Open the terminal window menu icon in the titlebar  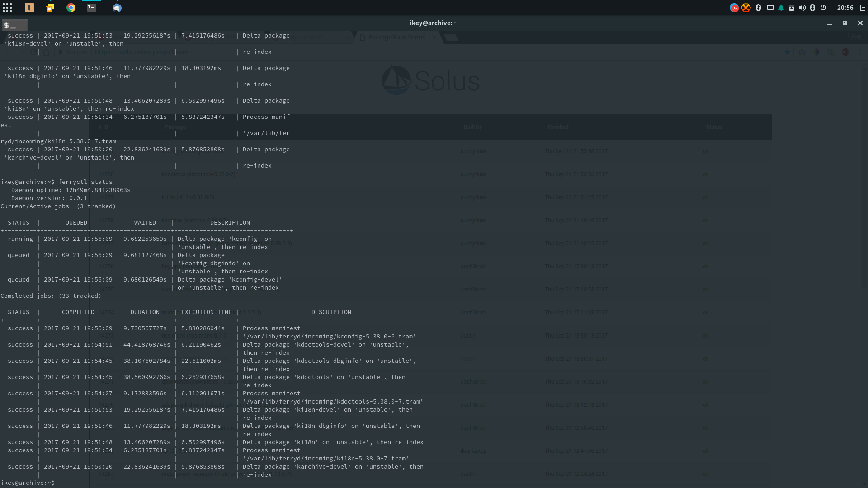pos(14,25)
